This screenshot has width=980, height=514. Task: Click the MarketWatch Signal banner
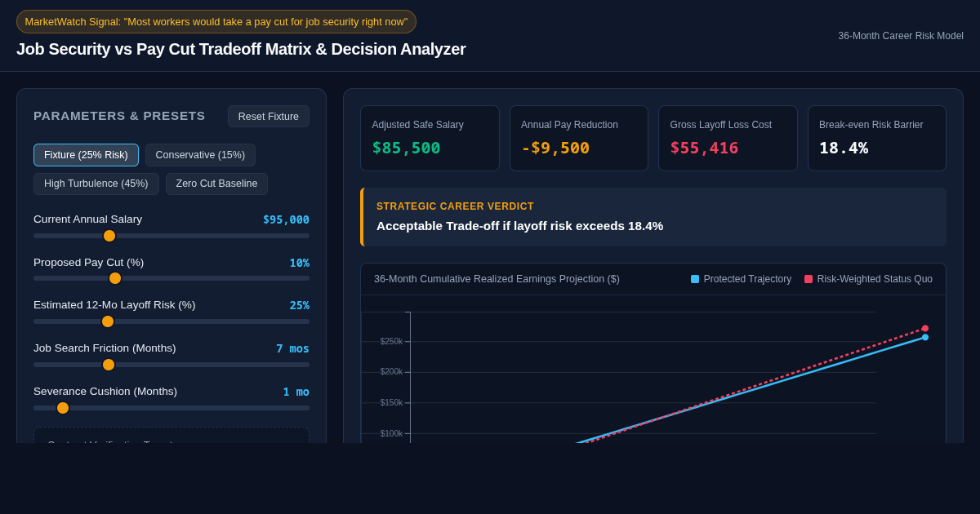(x=216, y=22)
